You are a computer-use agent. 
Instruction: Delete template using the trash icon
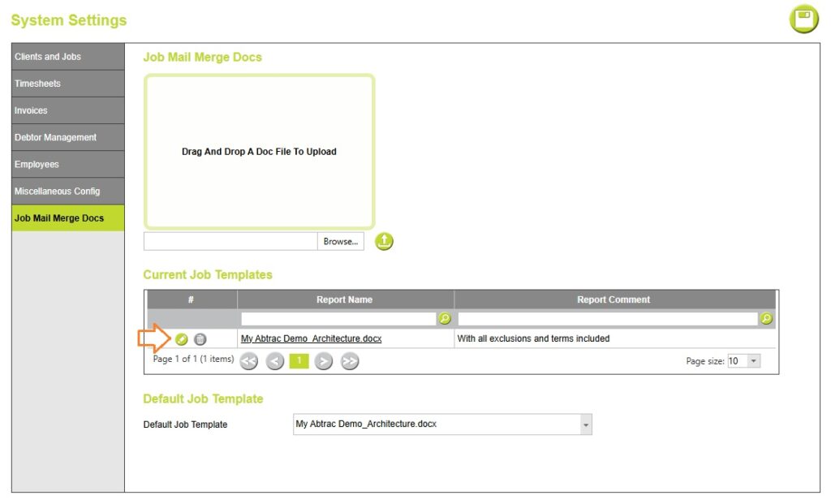[x=200, y=339]
